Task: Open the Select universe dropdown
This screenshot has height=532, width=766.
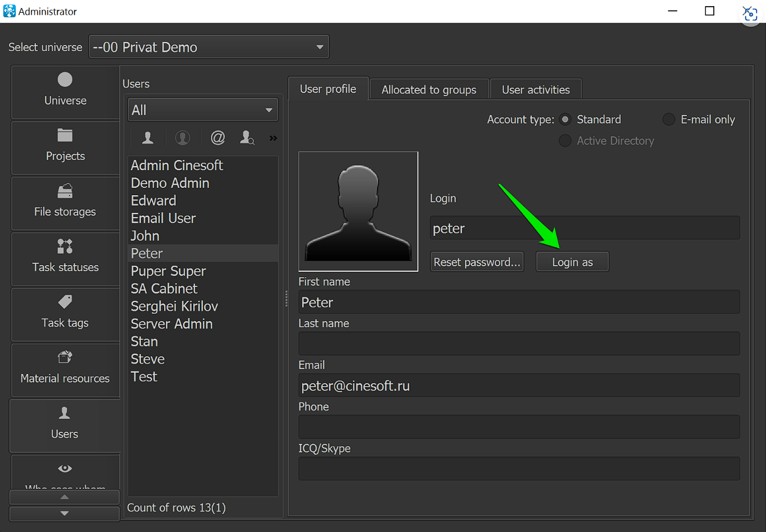Action: (209, 47)
